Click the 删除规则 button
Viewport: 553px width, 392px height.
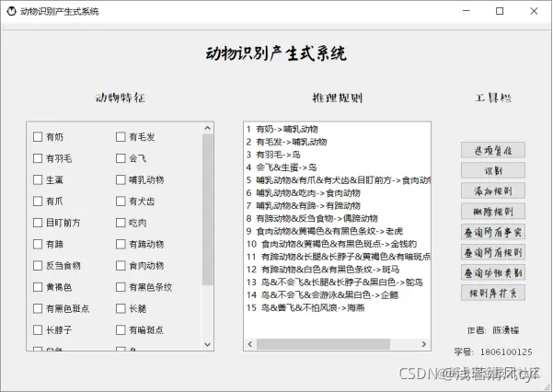click(493, 212)
